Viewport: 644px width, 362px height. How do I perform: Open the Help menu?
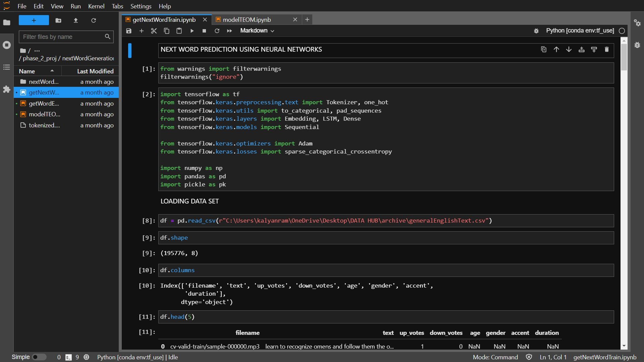click(x=165, y=6)
